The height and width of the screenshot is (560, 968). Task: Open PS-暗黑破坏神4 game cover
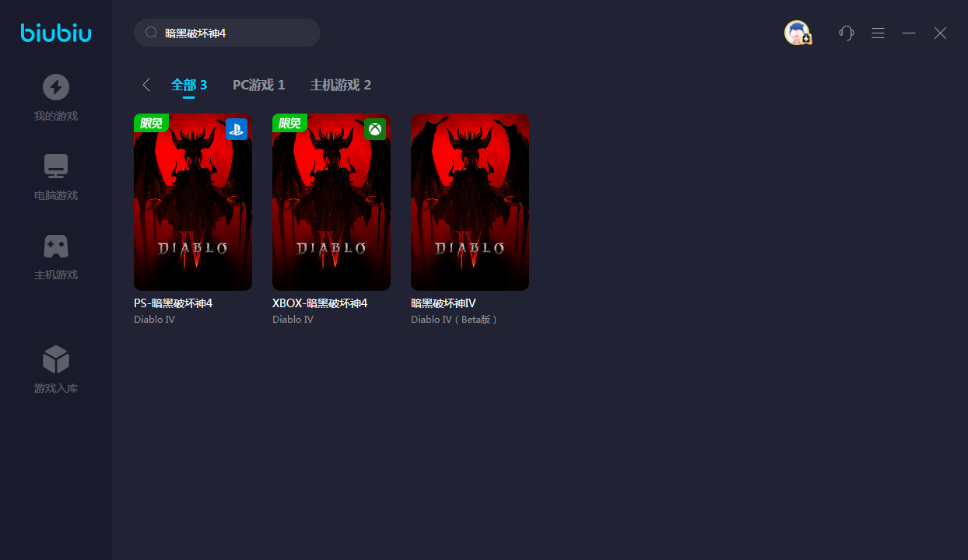pos(193,202)
